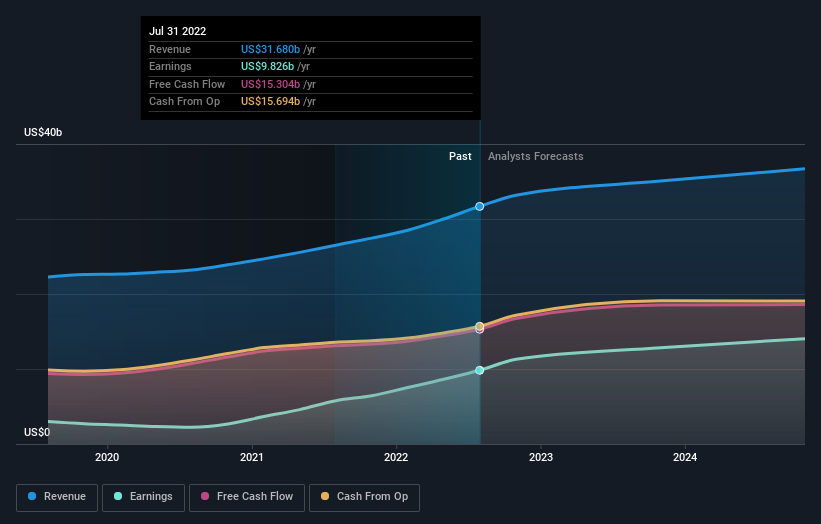Click the Past label on chart
The height and width of the screenshot is (524, 821).
[x=460, y=156]
